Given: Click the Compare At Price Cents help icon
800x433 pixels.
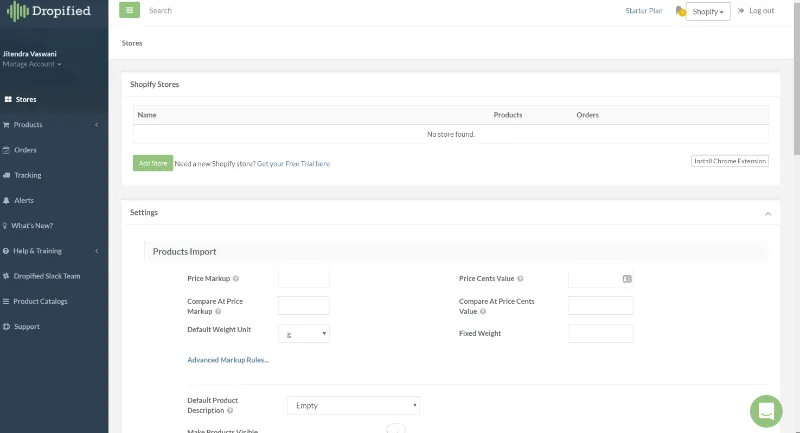Looking at the screenshot, I should click(x=483, y=311).
